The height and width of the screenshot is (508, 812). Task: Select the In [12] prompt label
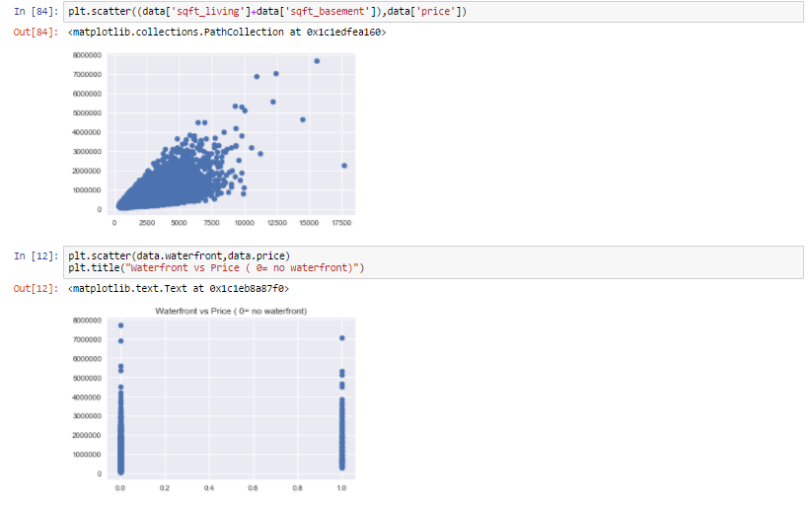(x=37, y=255)
